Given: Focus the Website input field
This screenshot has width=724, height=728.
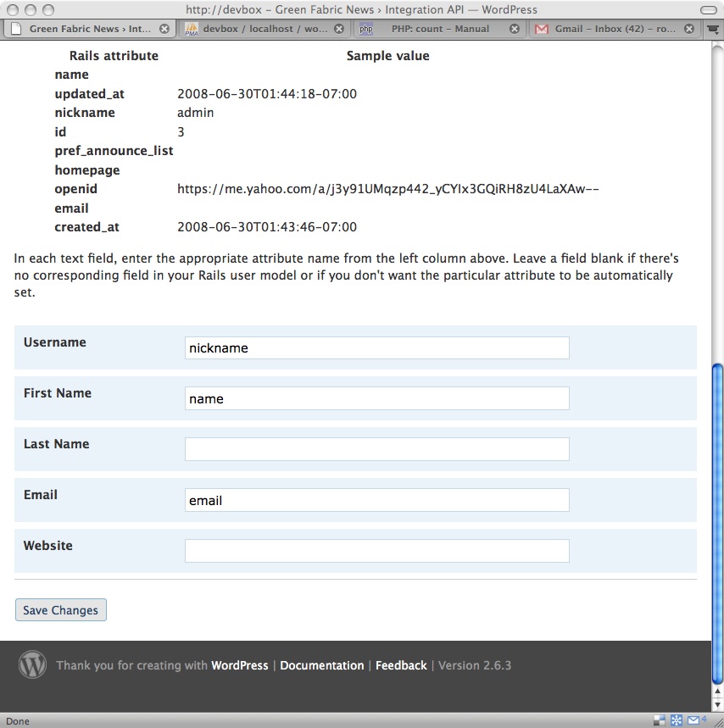Looking at the screenshot, I should (x=377, y=551).
